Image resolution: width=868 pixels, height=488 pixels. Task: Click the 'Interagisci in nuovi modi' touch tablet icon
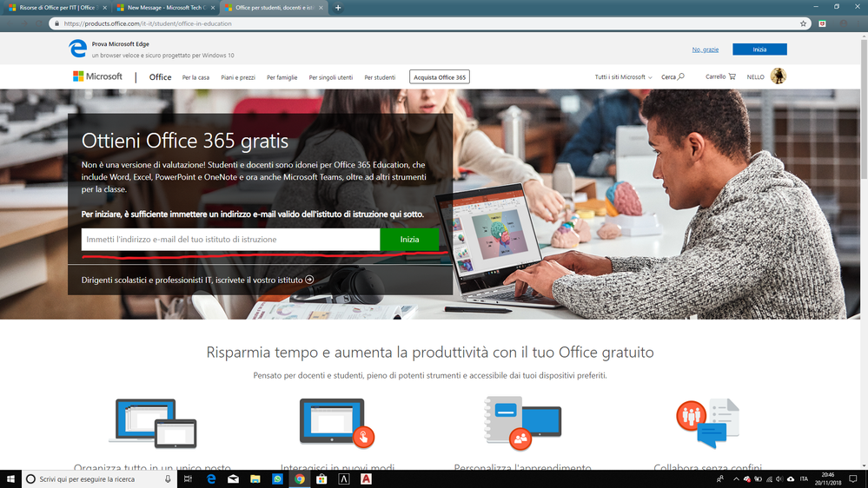click(x=336, y=423)
